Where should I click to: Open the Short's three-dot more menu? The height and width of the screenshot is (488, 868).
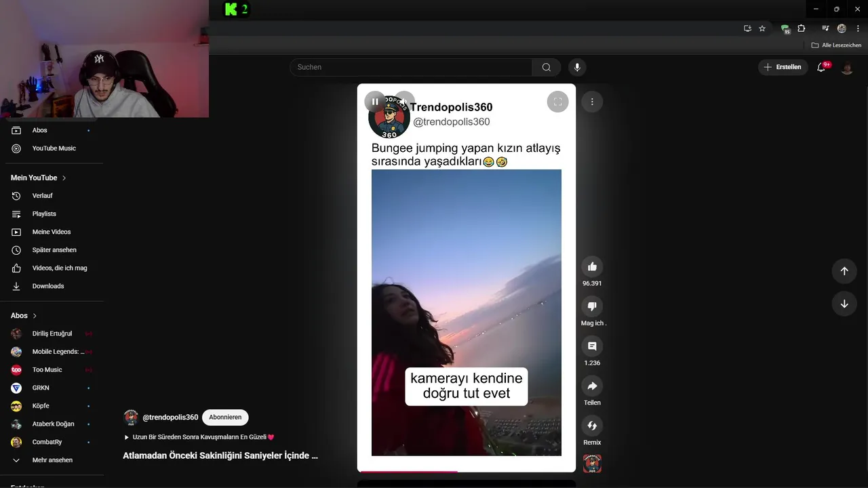tap(592, 102)
